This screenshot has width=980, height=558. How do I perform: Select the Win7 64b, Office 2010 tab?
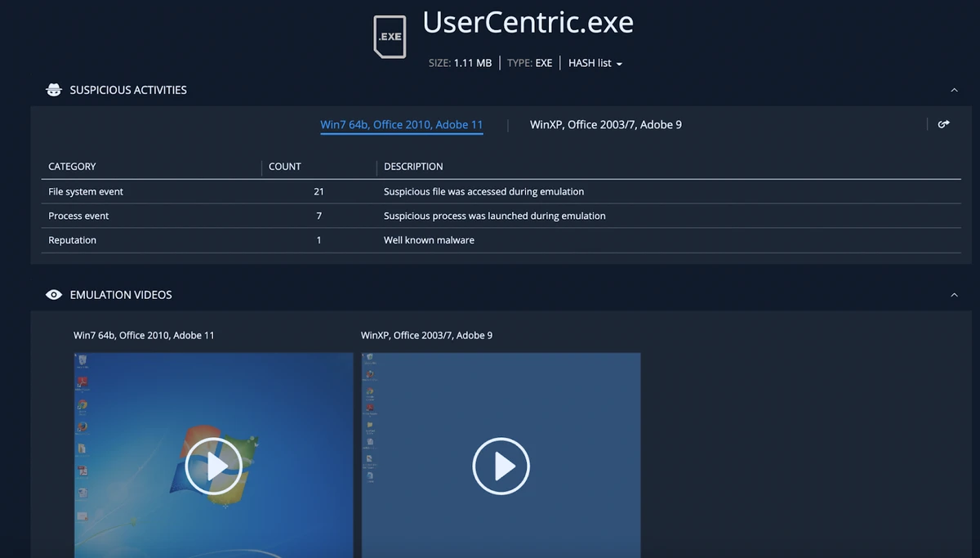(x=401, y=125)
